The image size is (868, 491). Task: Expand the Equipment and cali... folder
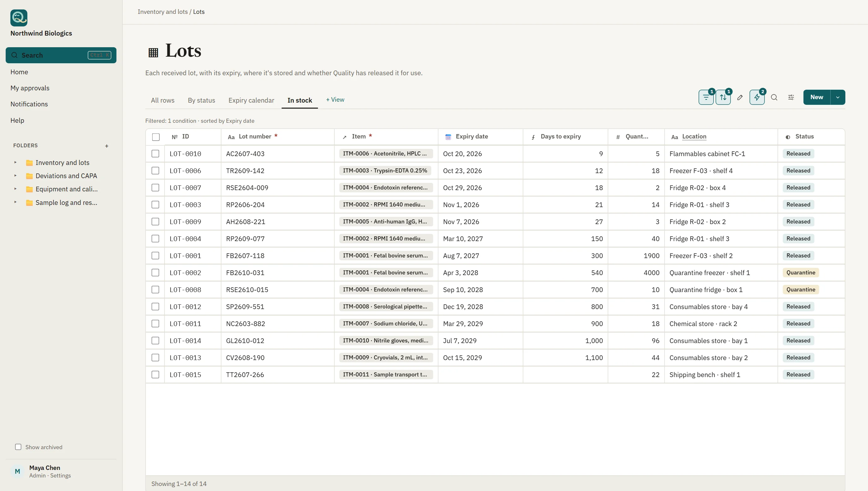[x=15, y=189]
